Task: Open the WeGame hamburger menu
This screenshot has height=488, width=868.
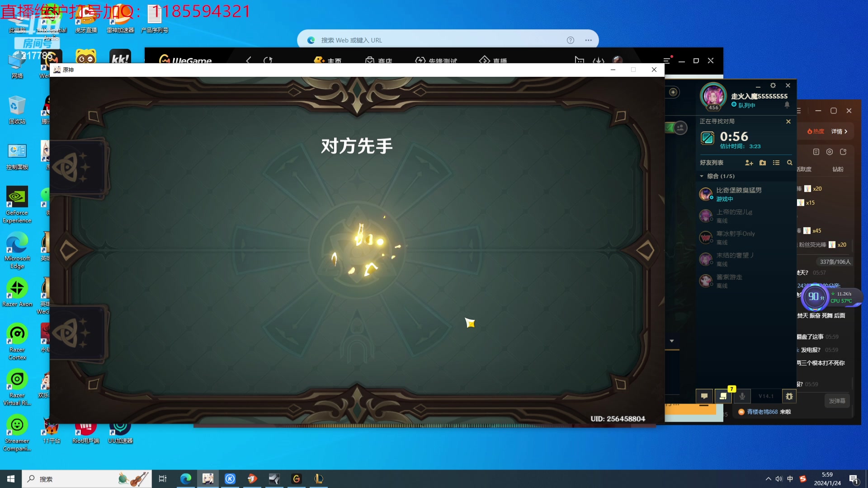Action: (x=666, y=61)
